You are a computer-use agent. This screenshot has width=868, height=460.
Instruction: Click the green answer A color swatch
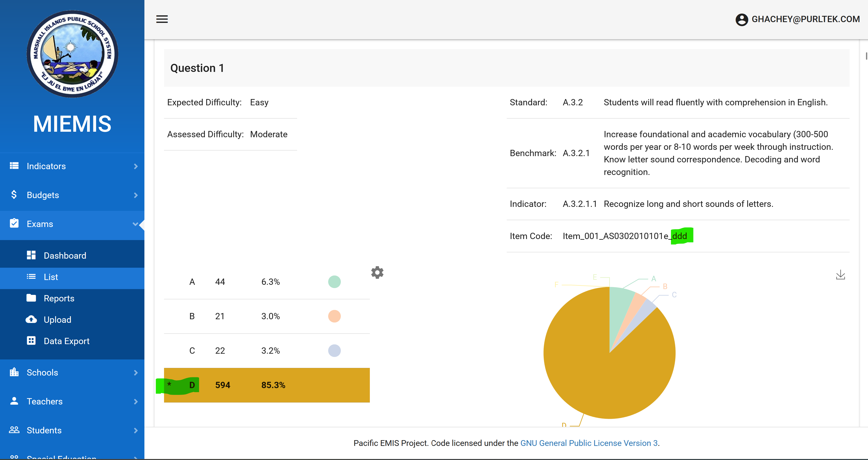(334, 282)
